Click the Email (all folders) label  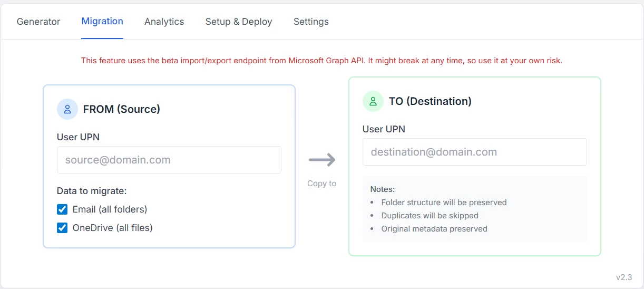tap(110, 209)
